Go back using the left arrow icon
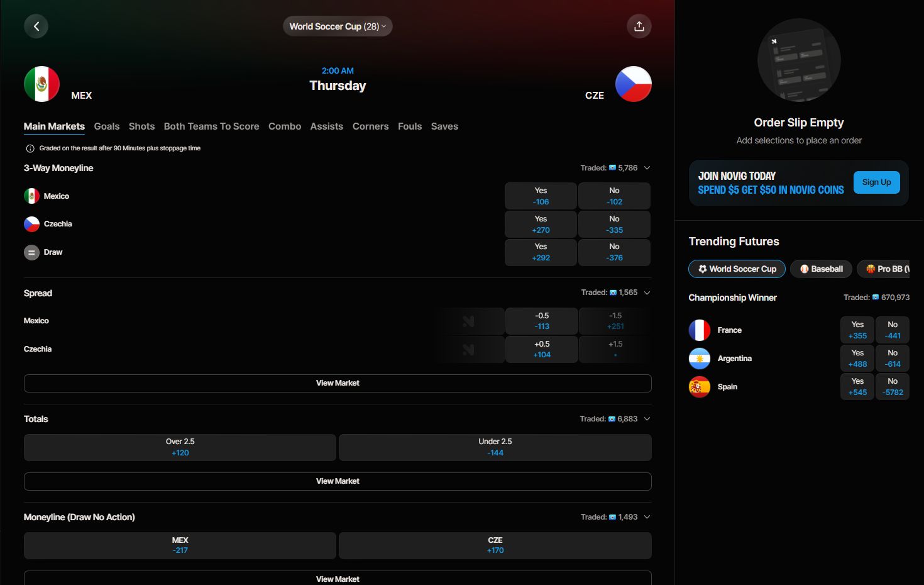The image size is (924, 585). (36, 26)
